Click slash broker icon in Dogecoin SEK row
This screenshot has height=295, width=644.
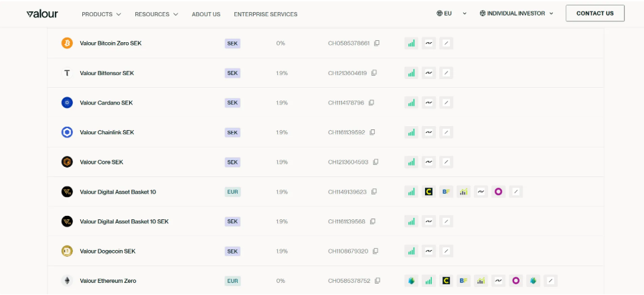(x=446, y=251)
